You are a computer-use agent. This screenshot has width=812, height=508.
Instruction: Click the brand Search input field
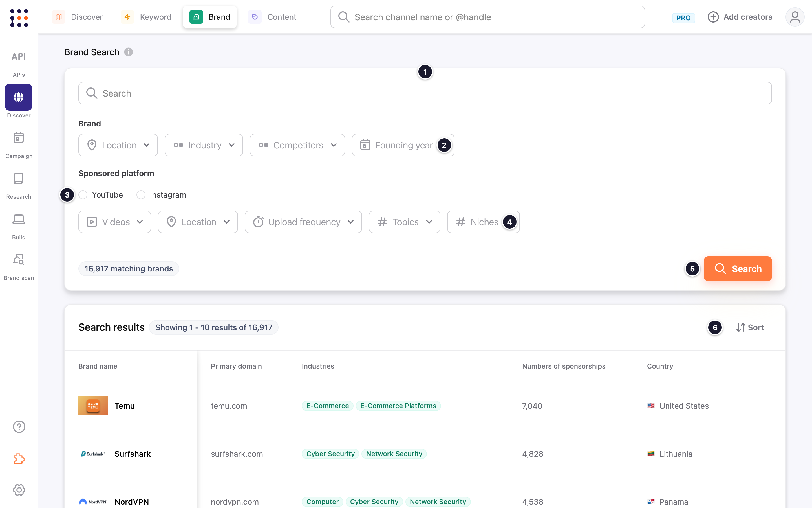point(425,93)
